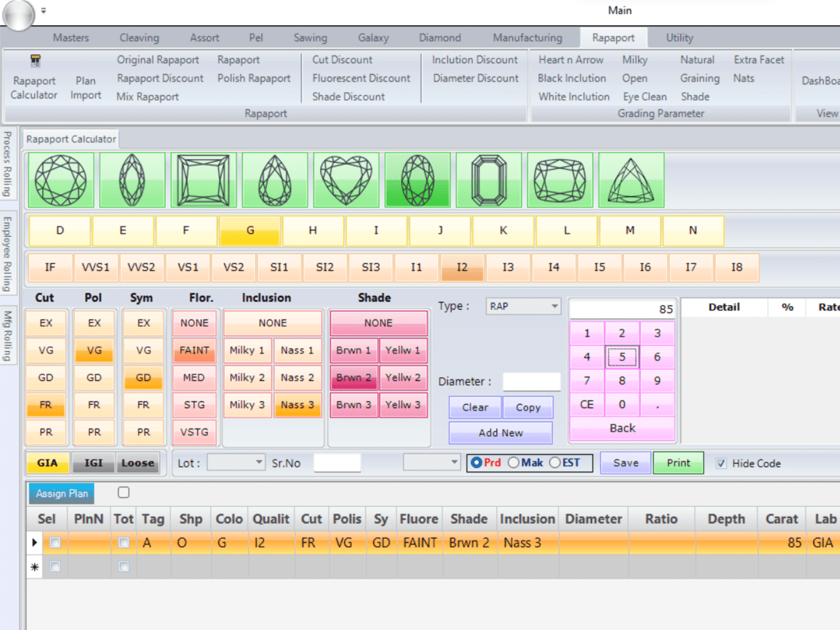
Task: Select the Rapaport Calculator document tab
Action: (71, 139)
